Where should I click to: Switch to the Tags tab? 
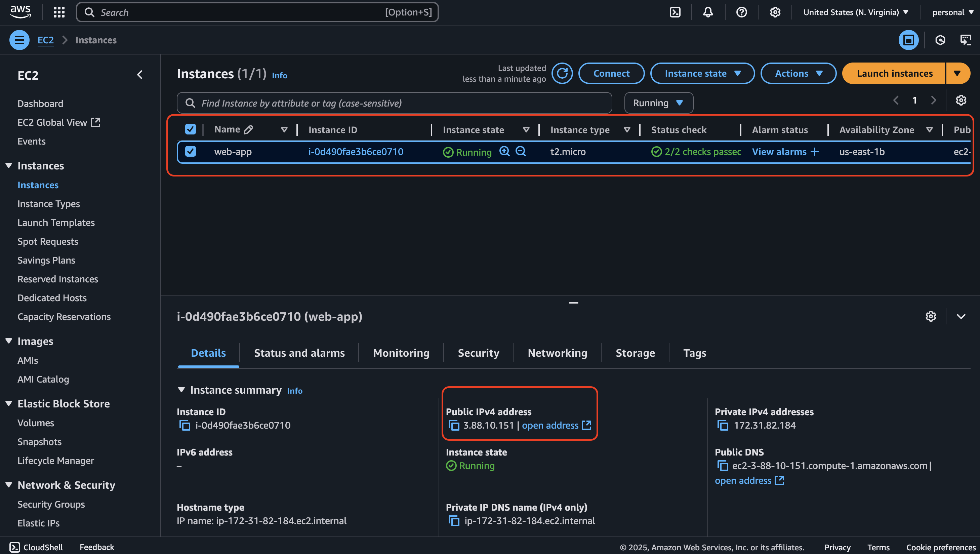694,353
